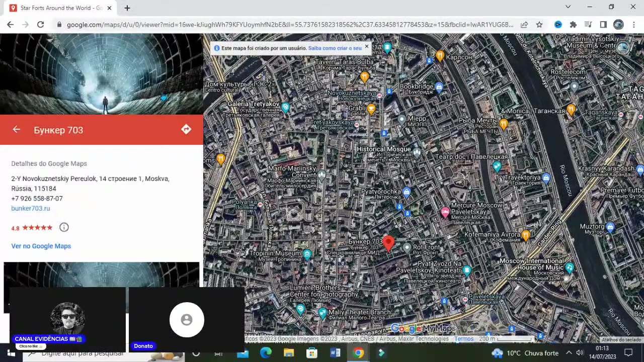Click the Grabli restaurant marker
The image size is (644, 362).
click(371, 109)
